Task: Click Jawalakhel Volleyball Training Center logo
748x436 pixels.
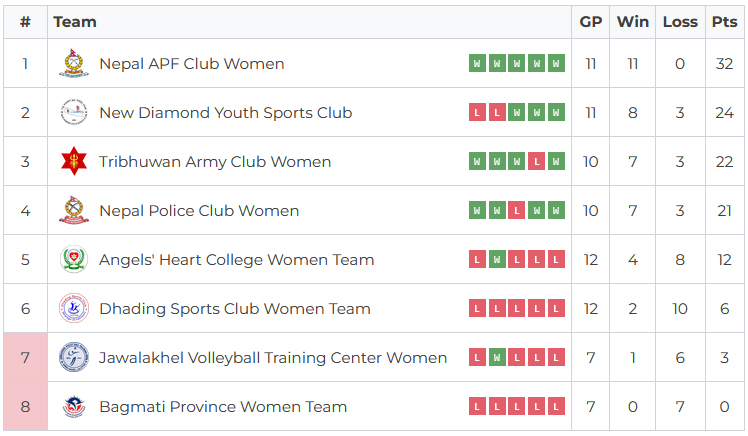Action: pos(73,358)
